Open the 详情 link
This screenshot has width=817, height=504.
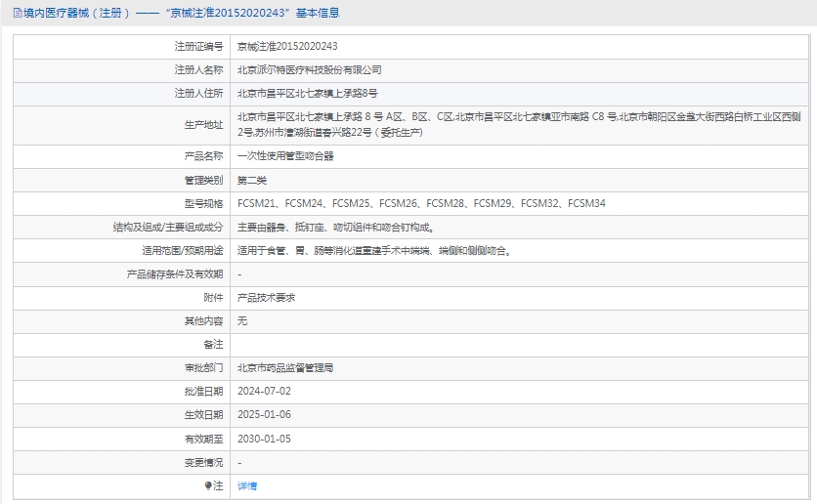click(247, 485)
